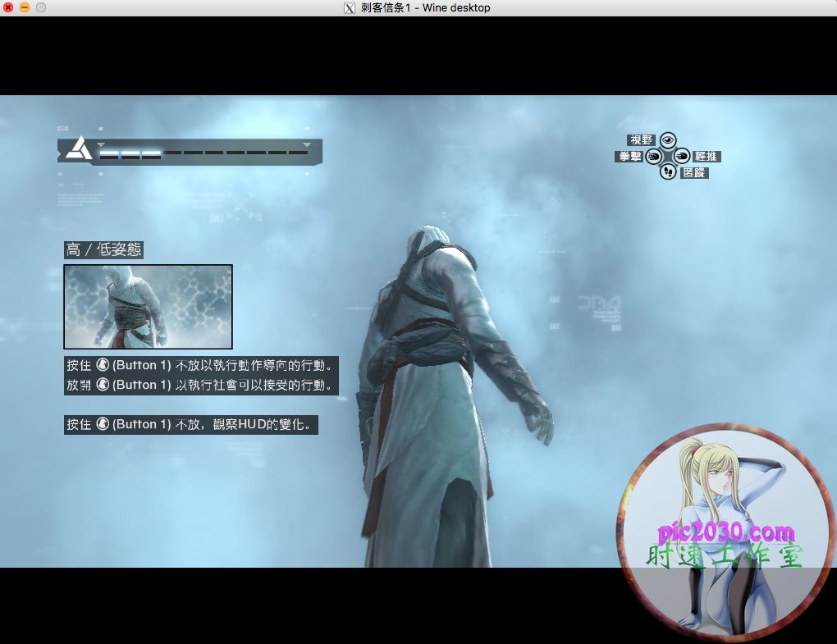The width and height of the screenshot is (837, 644).
Task: Click the pic2030.com watermark link
Action: [x=726, y=532]
